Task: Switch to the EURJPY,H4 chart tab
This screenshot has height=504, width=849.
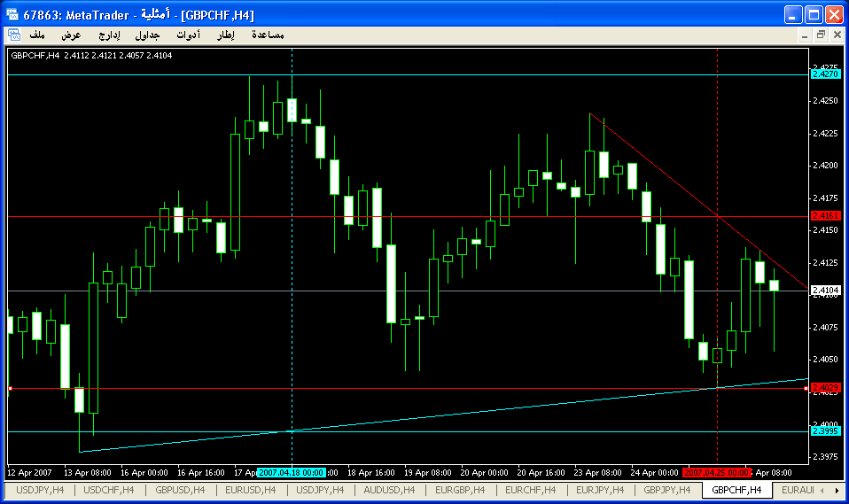Action: (601, 490)
